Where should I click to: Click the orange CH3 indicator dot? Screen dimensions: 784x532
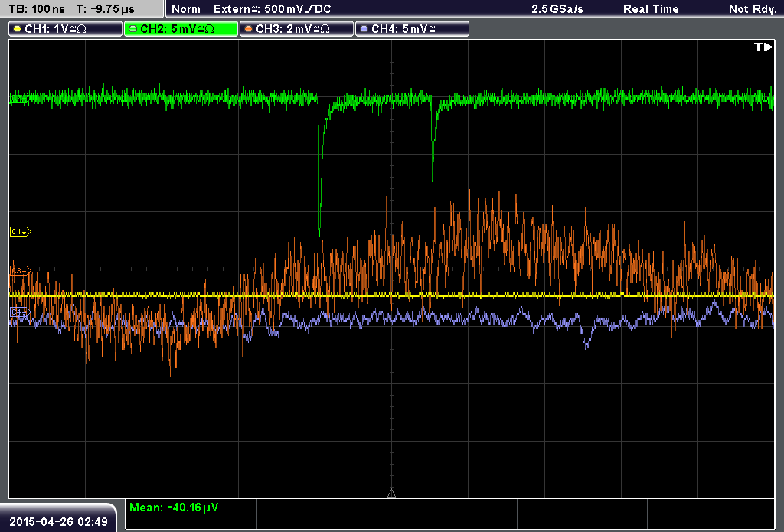(x=249, y=29)
